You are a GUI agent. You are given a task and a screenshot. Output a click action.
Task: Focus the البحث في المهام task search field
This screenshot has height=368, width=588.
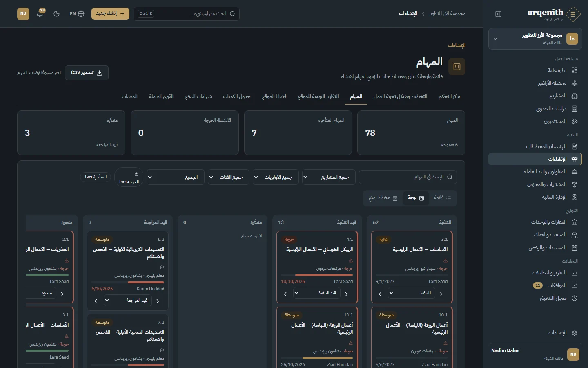pos(408,177)
